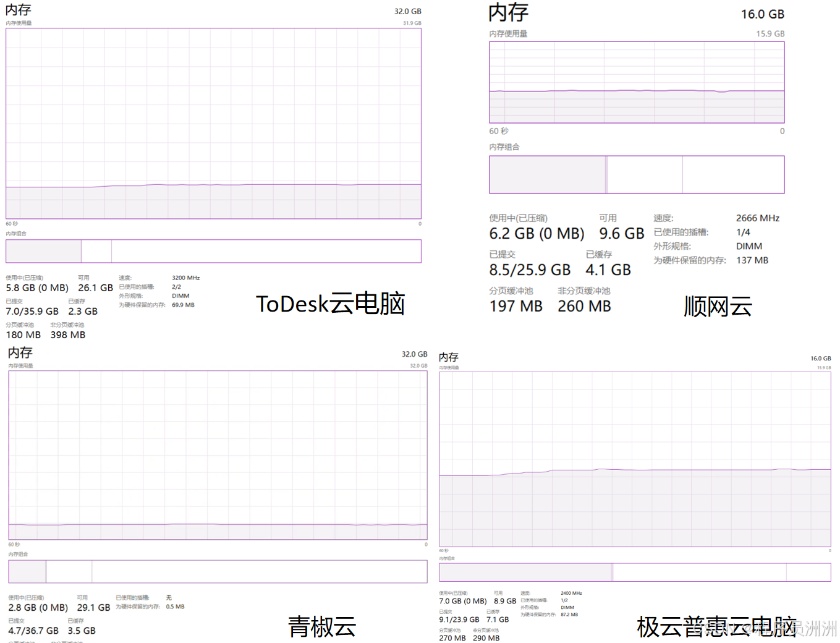Click the 260 MB non-paged pool value
Viewport: 840px width, 643px height.
[x=583, y=306]
